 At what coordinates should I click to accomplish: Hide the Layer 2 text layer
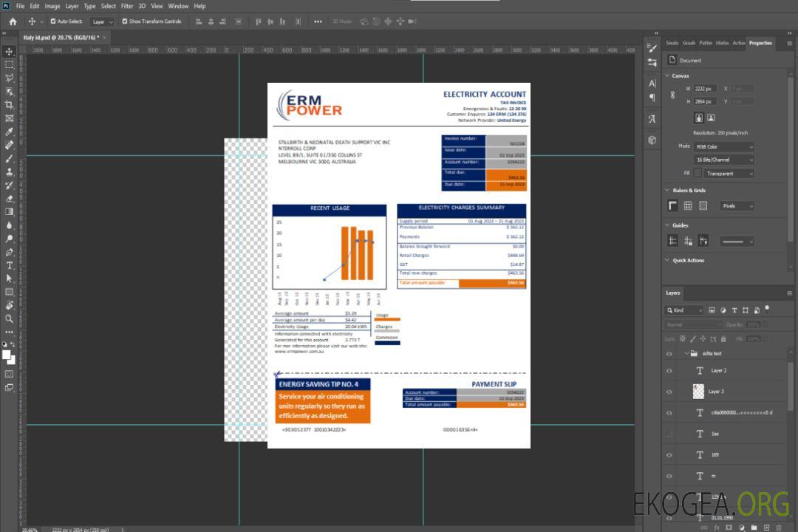coord(669,371)
